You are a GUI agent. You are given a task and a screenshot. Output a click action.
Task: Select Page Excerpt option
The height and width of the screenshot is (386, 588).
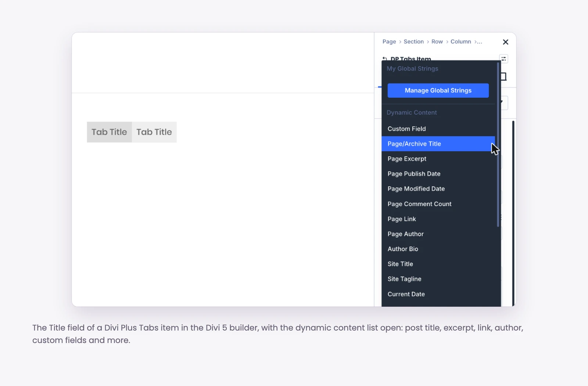click(x=438, y=159)
